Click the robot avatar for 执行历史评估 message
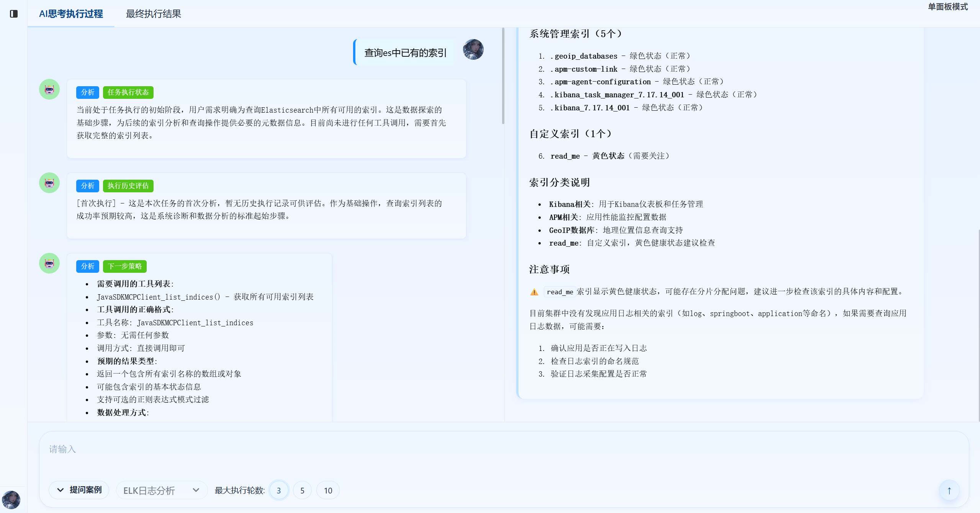Image resolution: width=980 pixels, height=513 pixels. tap(49, 183)
